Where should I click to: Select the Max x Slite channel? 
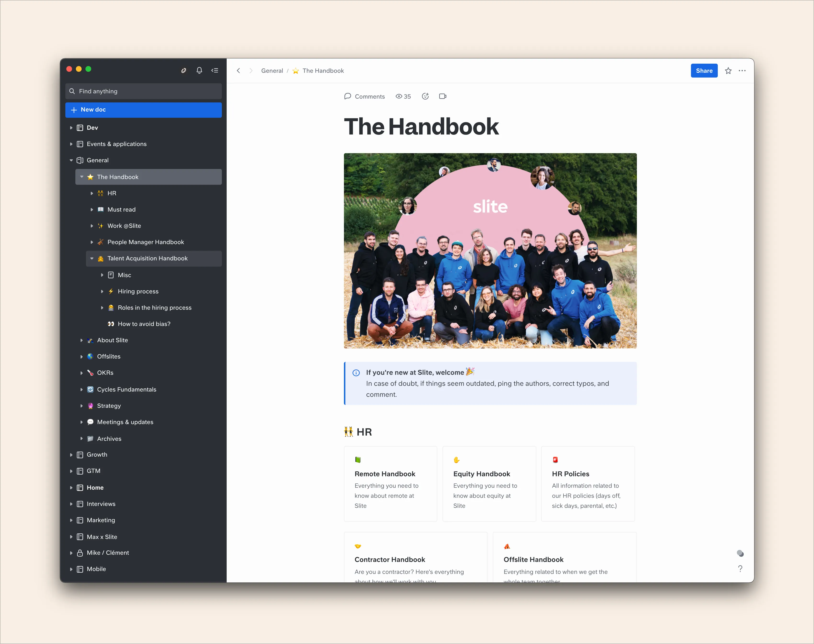(x=102, y=537)
